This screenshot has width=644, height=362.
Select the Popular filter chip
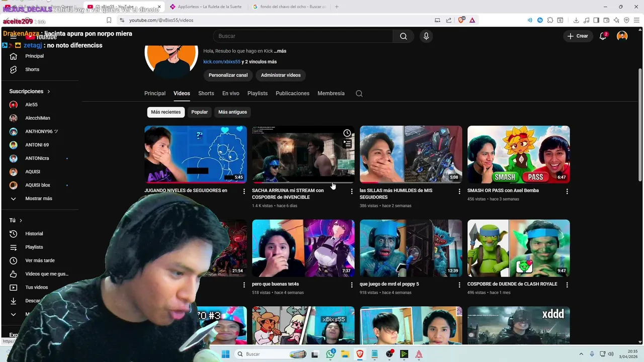(200, 112)
